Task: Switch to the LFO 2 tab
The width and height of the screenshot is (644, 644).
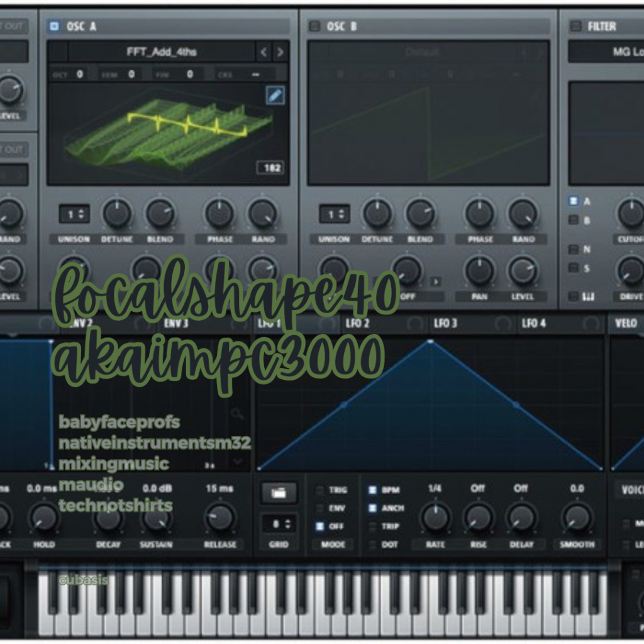Action: click(357, 324)
